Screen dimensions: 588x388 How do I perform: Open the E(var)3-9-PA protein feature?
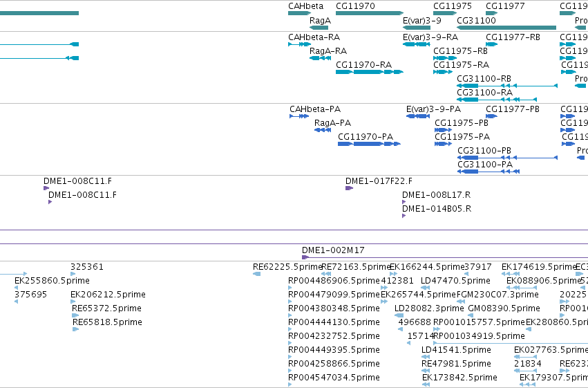click(418, 116)
